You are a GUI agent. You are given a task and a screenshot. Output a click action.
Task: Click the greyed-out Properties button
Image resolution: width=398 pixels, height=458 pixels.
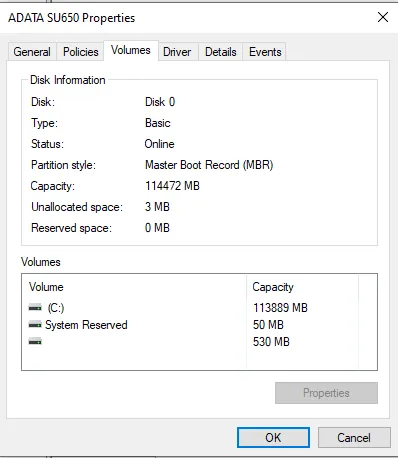(326, 393)
